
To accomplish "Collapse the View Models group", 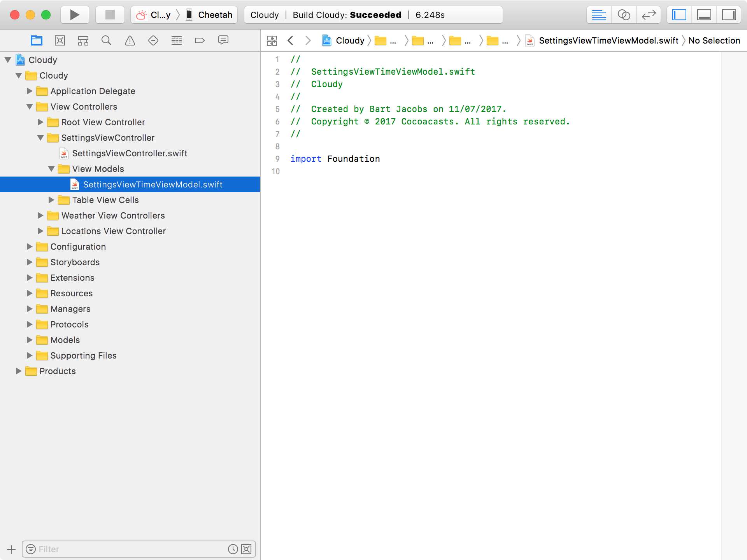I will [x=51, y=169].
